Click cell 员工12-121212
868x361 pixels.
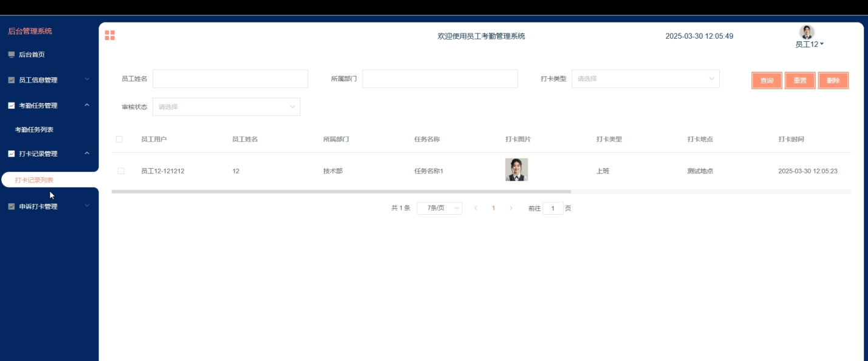pos(163,171)
